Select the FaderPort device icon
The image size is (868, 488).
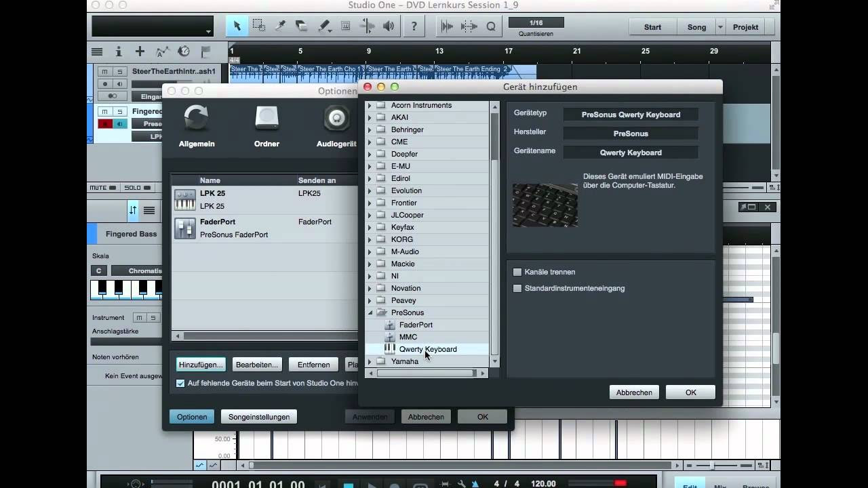coord(184,228)
